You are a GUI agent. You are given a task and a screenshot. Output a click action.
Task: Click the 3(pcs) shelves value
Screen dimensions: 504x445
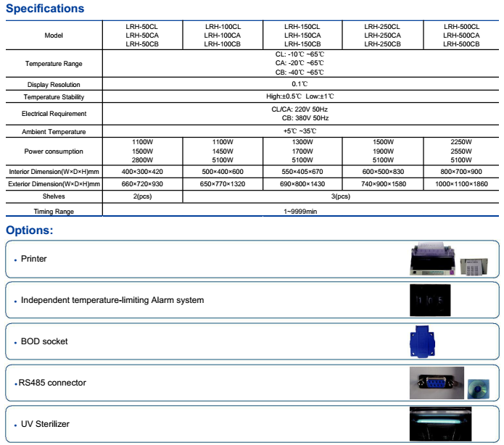click(340, 196)
